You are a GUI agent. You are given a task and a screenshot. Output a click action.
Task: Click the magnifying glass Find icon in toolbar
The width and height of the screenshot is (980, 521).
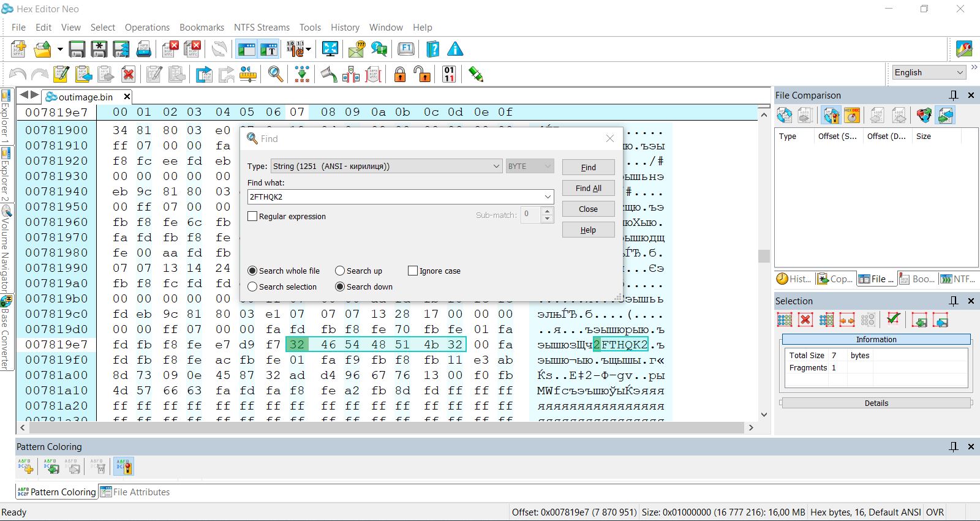click(276, 75)
